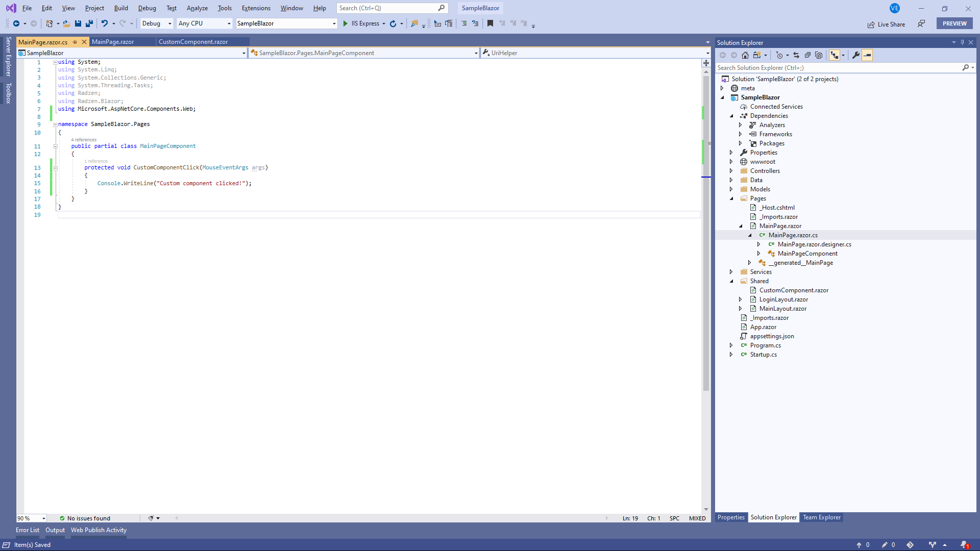This screenshot has width=980, height=551.
Task: Click the Save All icon
Action: (x=89, y=23)
